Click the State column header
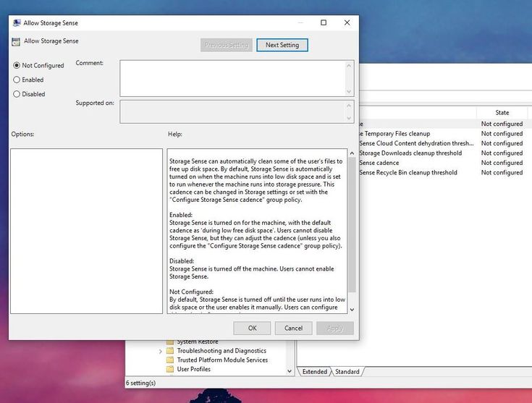 502,113
